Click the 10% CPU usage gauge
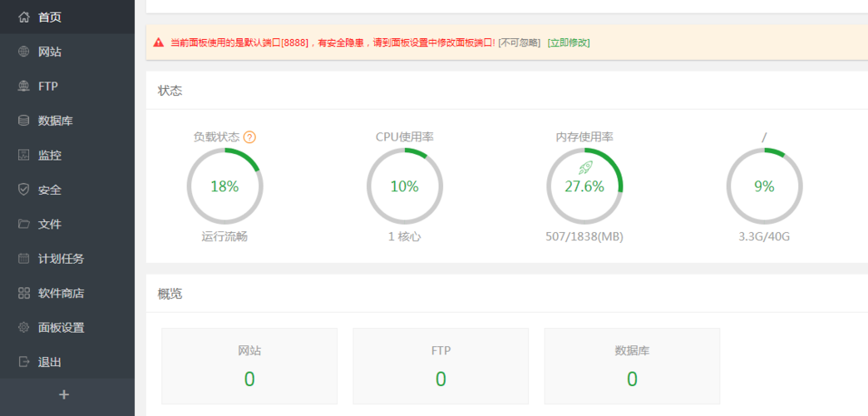The height and width of the screenshot is (416, 868). tap(405, 186)
